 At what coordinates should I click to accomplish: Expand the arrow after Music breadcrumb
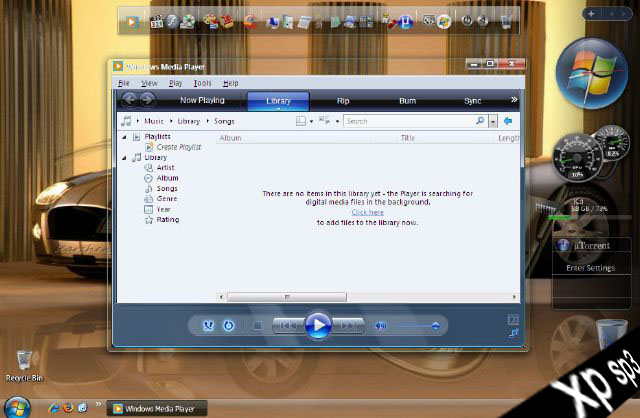[x=171, y=121]
